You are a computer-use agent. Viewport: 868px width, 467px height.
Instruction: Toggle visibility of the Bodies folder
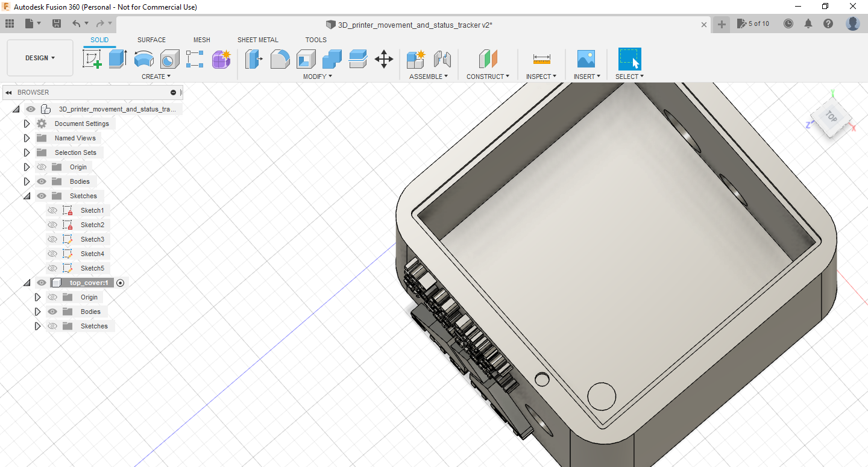click(42, 181)
